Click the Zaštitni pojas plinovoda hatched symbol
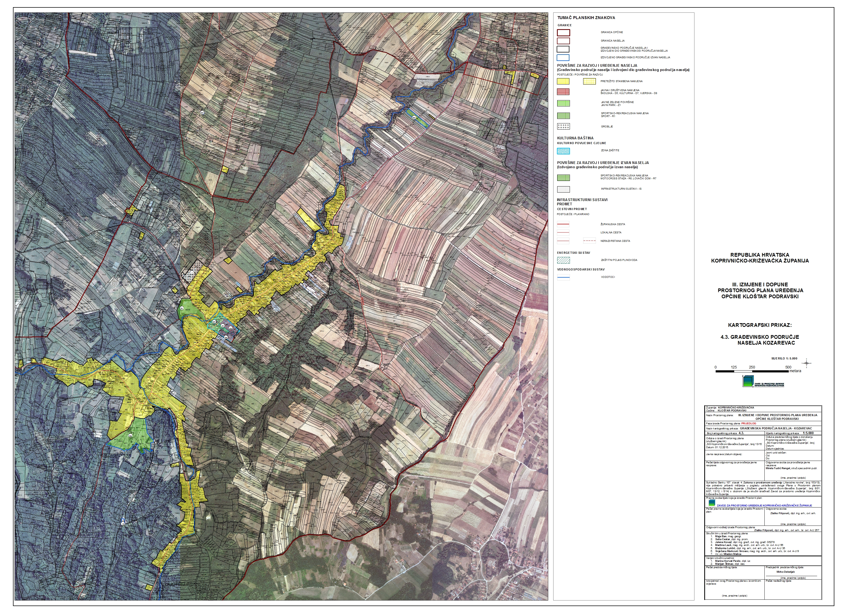Screen dimensions: 868x614 [x=563, y=260]
